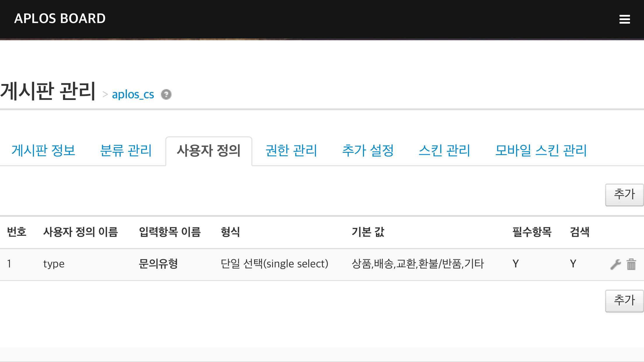644x362 pixels.
Task: Click the help question mark icon
Action: (x=166, y=94)
